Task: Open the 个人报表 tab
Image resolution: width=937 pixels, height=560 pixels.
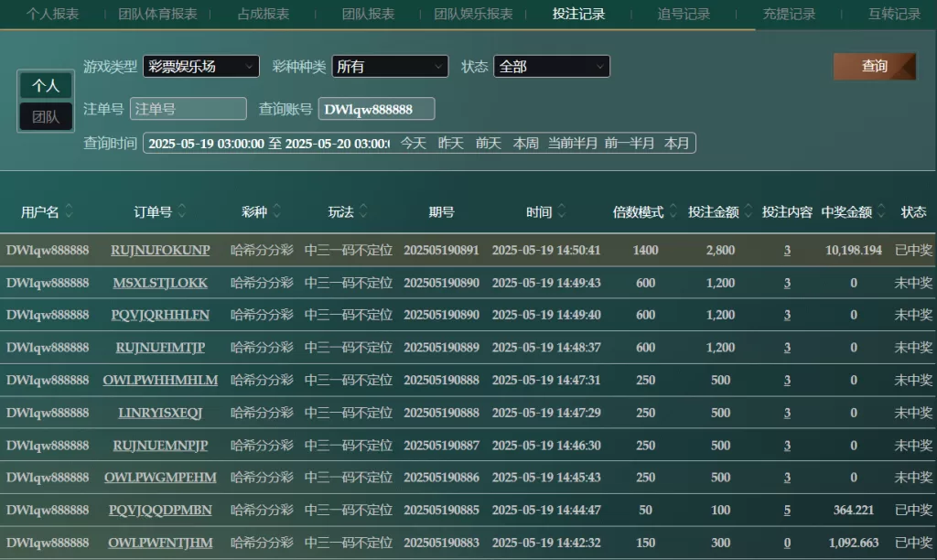Action: (52, 14)
